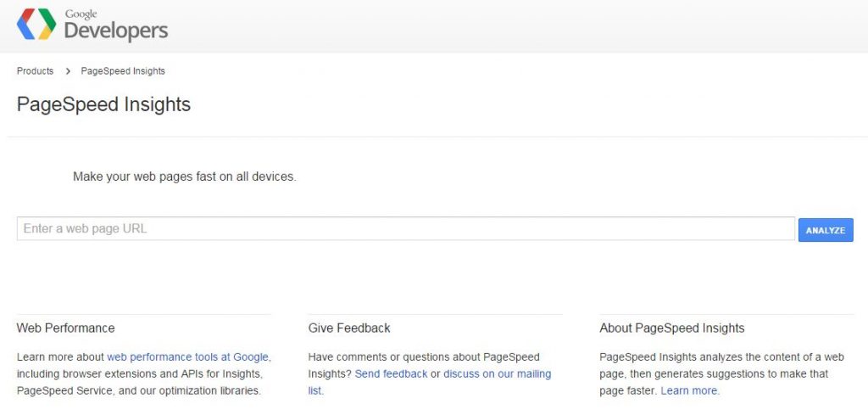Click Learn more about PageSpeed Insights
The height and width of the screenshot is (415, 868).
pyautogui.click(x=690, y=391)
